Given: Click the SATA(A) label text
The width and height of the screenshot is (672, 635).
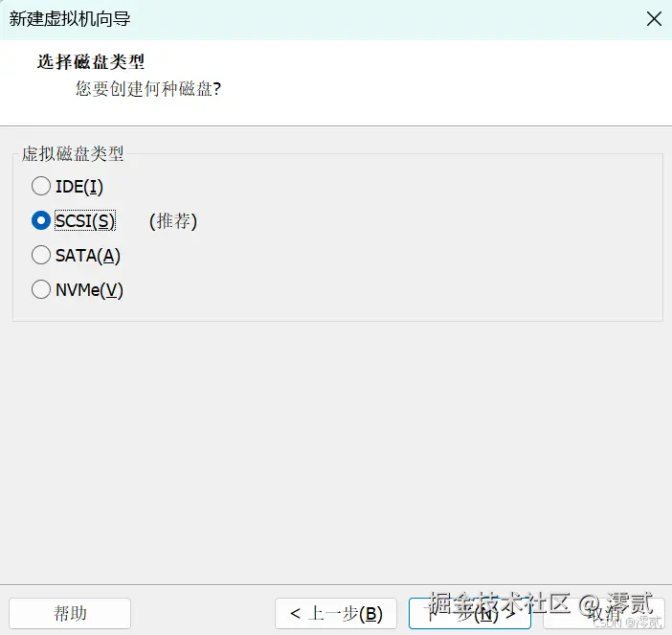Looking at the screenshot, I should click(88, 255).
